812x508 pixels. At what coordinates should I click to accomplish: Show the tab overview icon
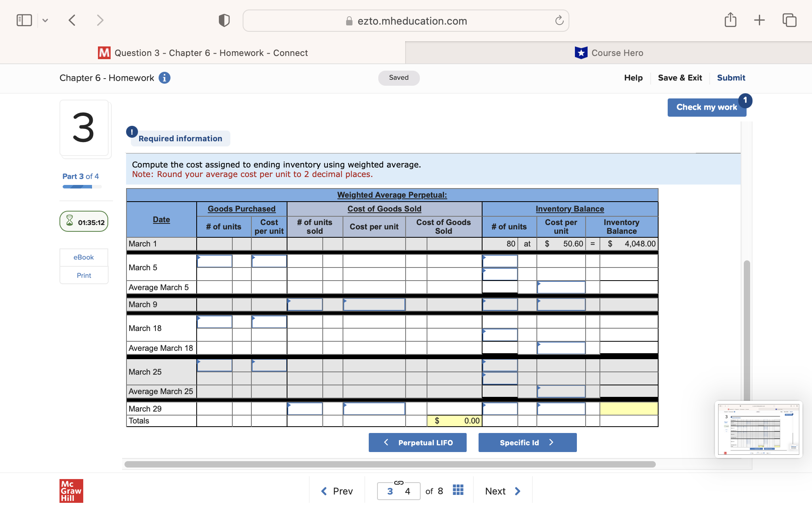pyautogui.click(x=789, y=20)
